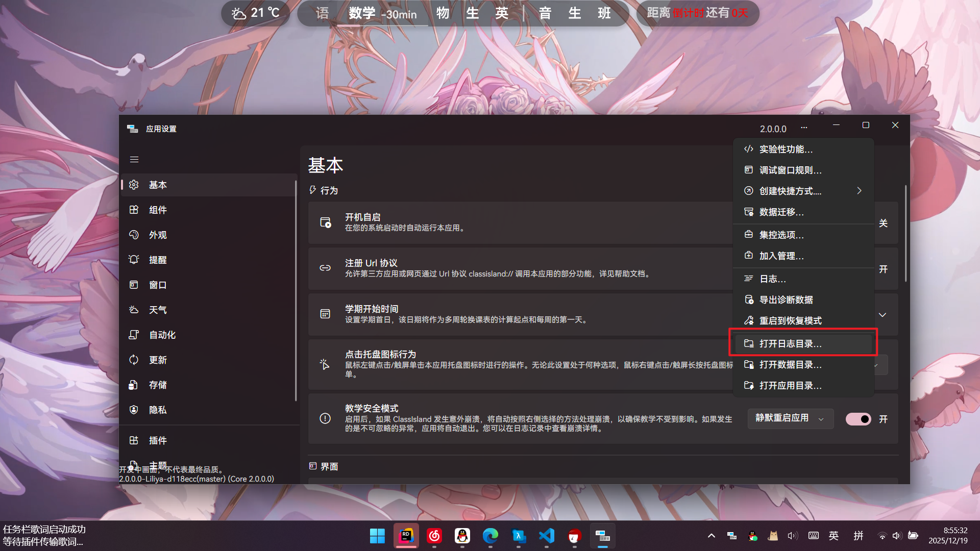Viewport: 980px width, 551px height.
Task: Open the "..." more options menu
Action: [804, 128]
